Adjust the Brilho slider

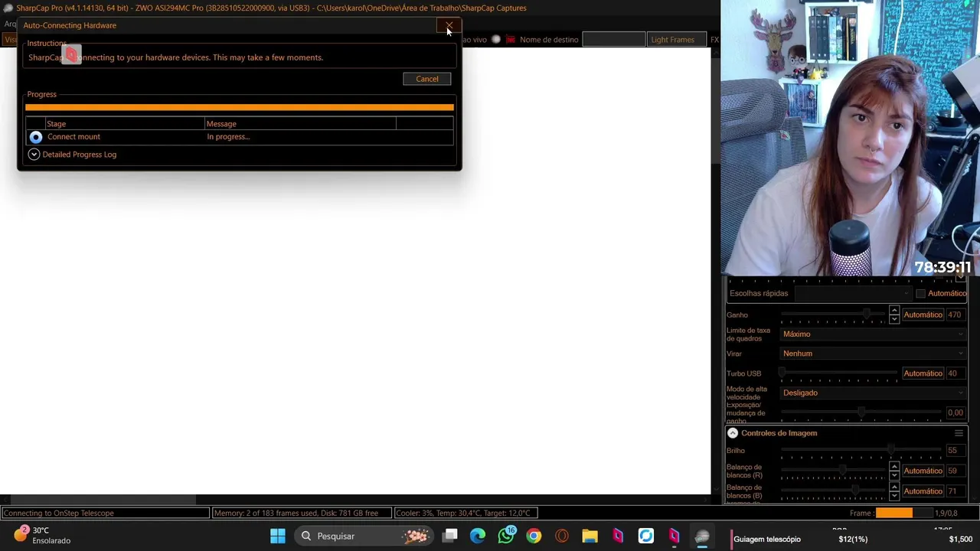[x=890, y=451]
